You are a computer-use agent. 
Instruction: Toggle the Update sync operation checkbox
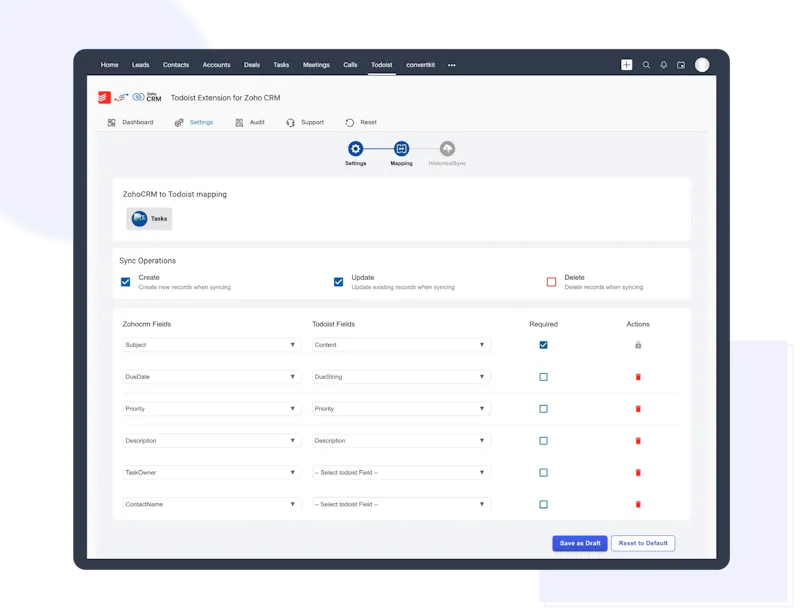(x=338, y=282)
